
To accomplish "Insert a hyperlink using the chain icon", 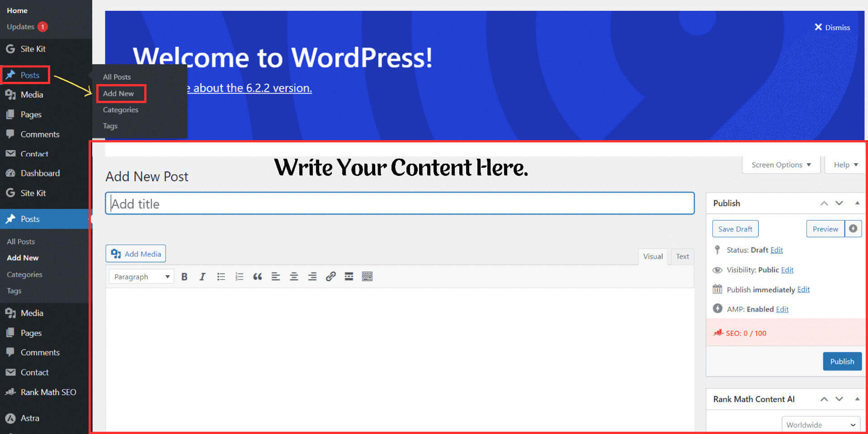I will point(331,276).
